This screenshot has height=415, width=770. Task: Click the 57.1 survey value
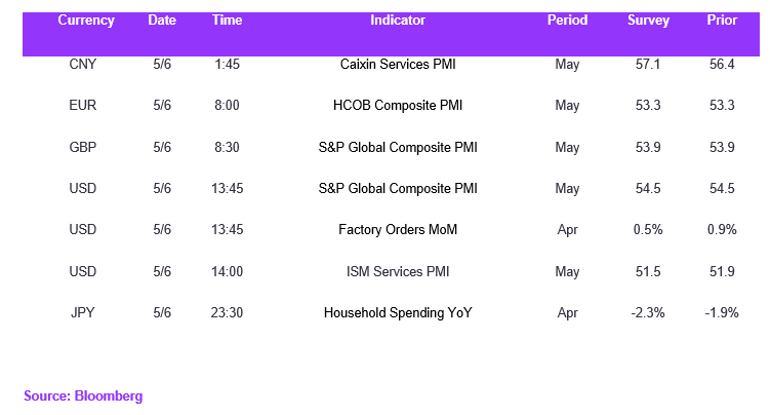[x=648, y=64]
